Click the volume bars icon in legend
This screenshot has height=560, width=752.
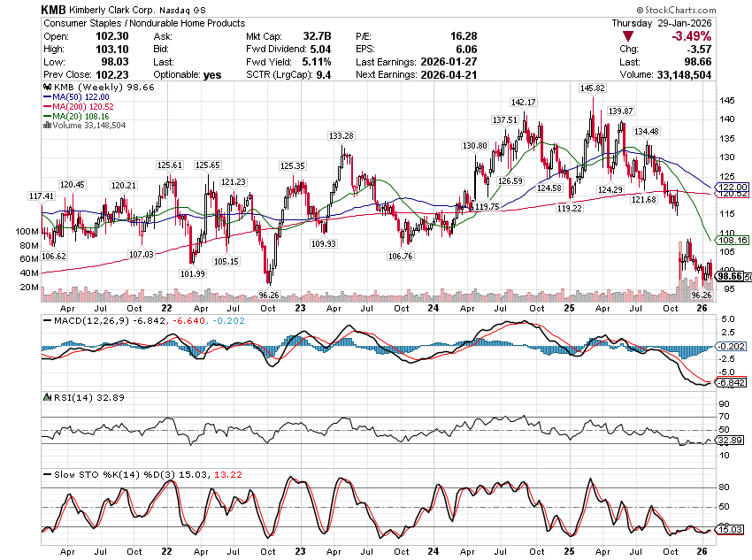[47, 126]
